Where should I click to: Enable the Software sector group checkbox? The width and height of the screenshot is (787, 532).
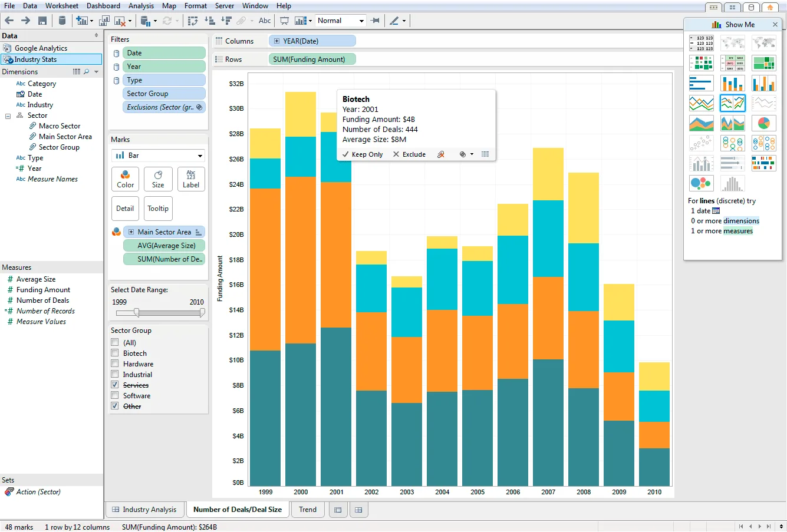[115, 395]
